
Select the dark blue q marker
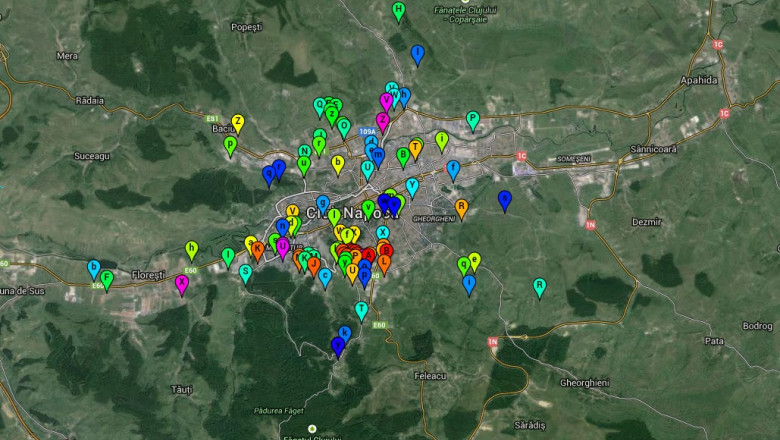[x=269, y=175]
